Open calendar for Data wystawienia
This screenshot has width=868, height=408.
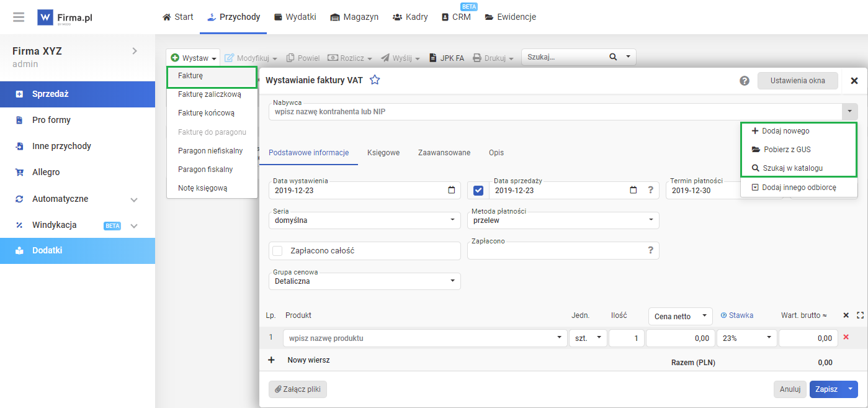pyautogui.click(x=452, y=190)
